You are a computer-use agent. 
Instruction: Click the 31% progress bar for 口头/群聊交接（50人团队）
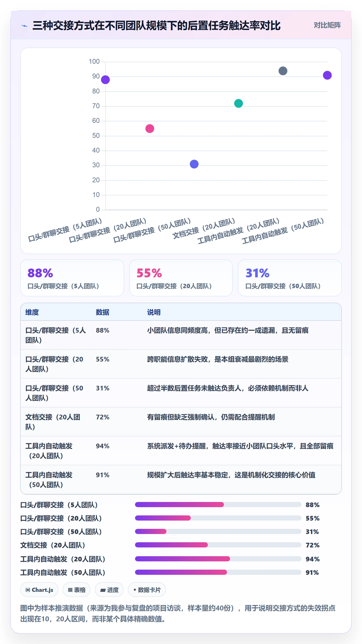click(x=218, y=531)
